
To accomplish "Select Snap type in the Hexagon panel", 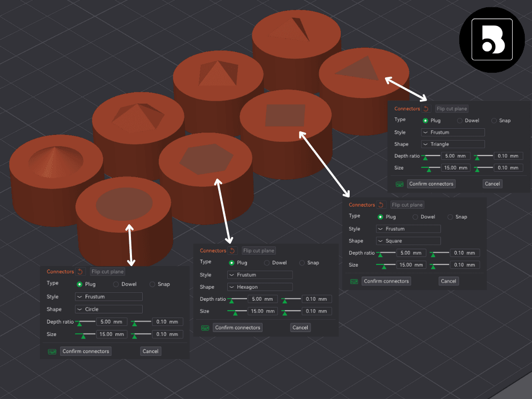I will point(302,263).
